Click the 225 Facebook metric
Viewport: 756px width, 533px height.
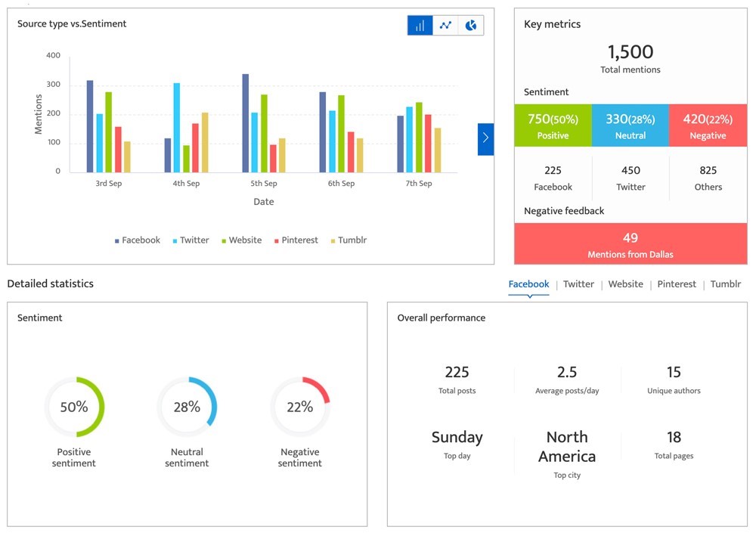click(x=553, y=178)
